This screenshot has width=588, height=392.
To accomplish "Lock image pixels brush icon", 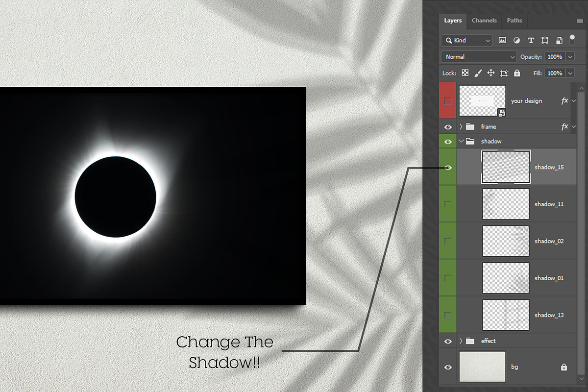I will 478,73.
